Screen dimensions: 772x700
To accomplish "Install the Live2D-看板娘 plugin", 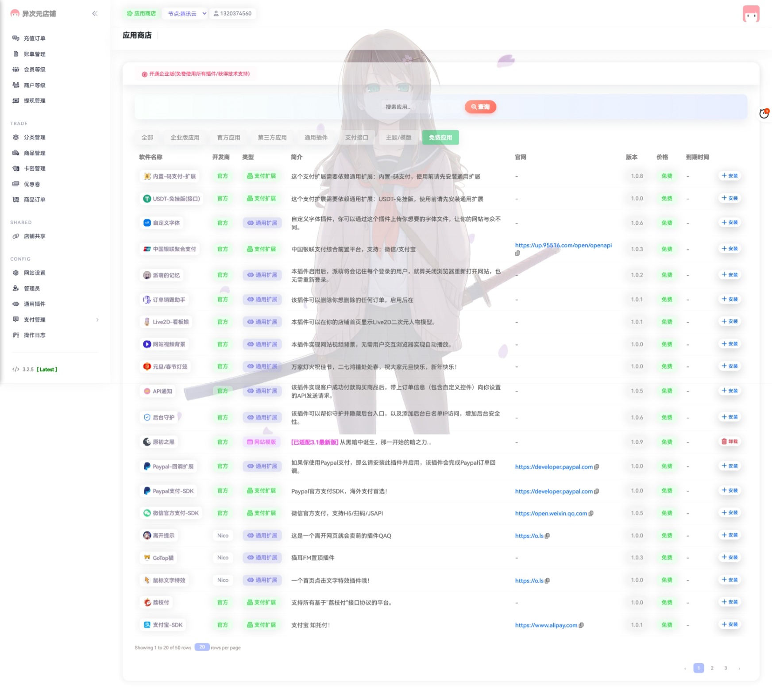I will click(x=729, y=322).
